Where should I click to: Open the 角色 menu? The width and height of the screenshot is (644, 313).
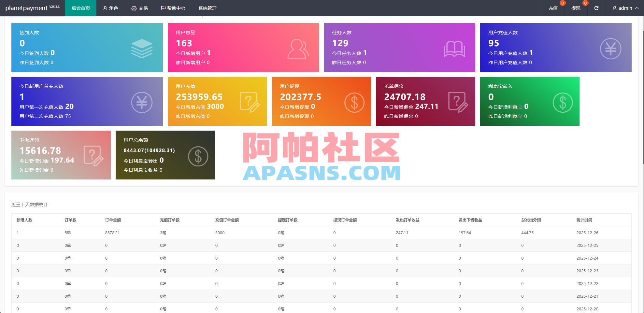click(x=110, y=8)
